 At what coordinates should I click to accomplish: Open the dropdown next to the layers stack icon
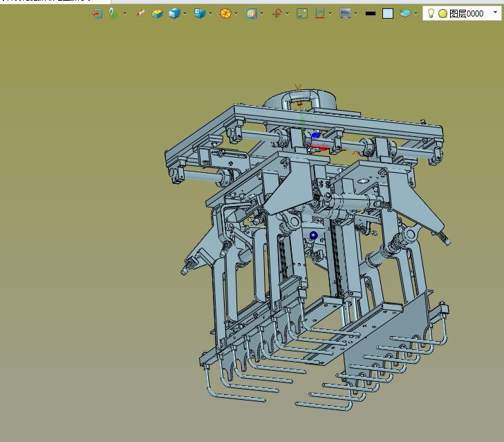tap(416, 13)
